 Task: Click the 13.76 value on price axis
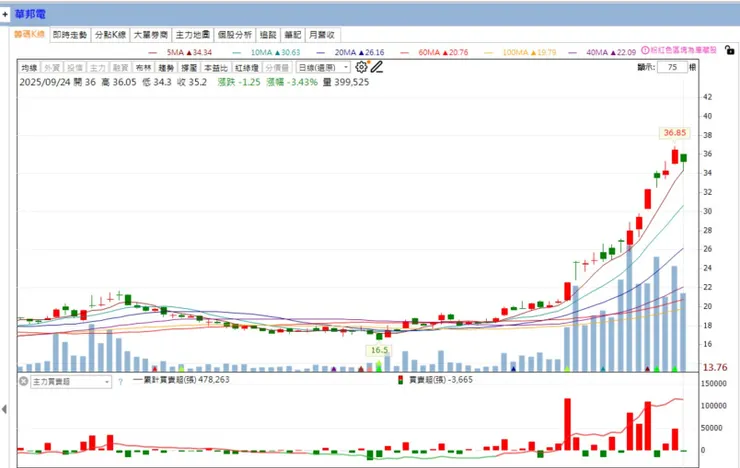(x=715, y=367)
